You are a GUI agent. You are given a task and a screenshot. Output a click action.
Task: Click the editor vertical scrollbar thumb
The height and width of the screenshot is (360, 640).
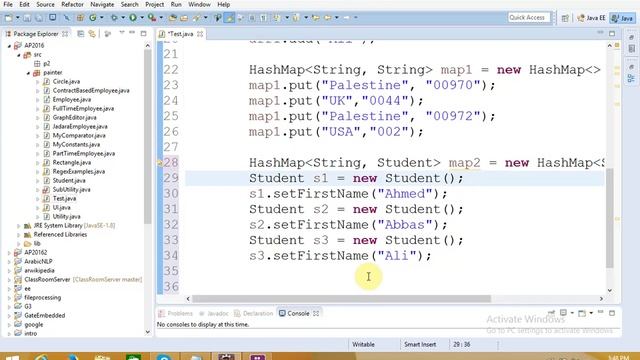[610, 218]
